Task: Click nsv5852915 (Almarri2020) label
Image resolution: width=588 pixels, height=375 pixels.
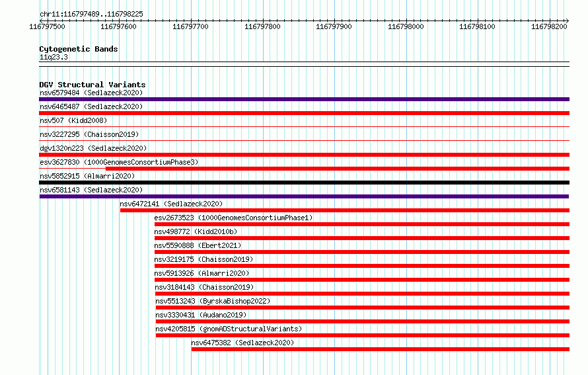Action: coord(87,176)
